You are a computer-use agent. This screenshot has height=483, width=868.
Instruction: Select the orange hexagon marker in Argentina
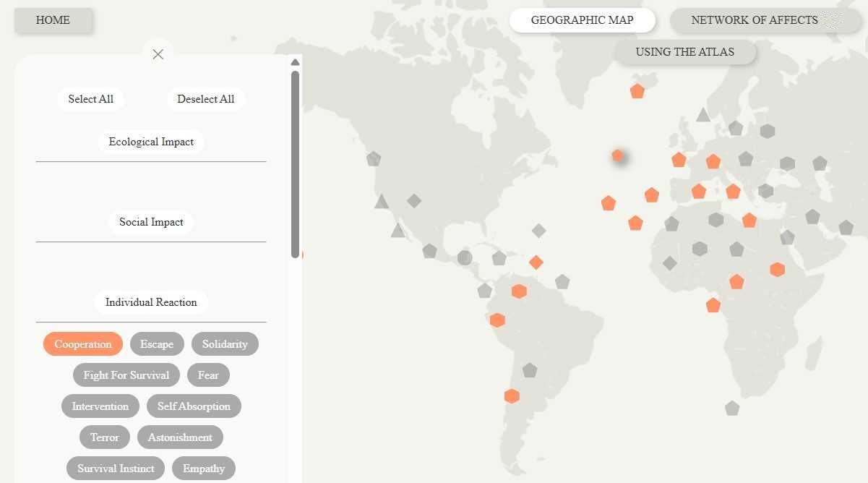click(x=512, y=396)
